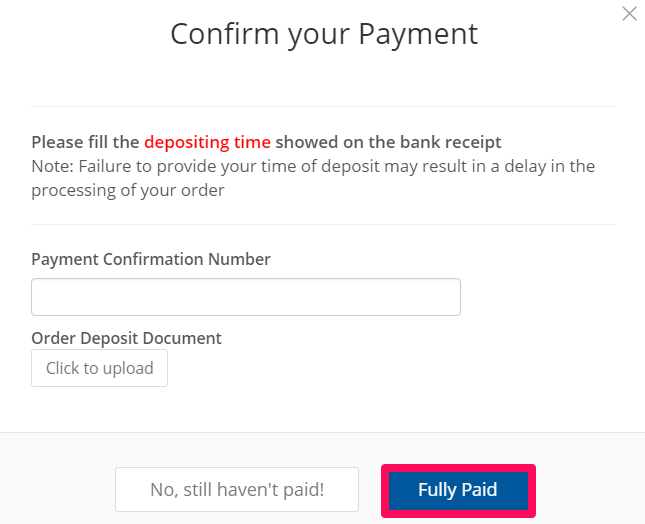Select the Payment Confirmation Number label
Screen dimensions: 645x524
(151, 260)
